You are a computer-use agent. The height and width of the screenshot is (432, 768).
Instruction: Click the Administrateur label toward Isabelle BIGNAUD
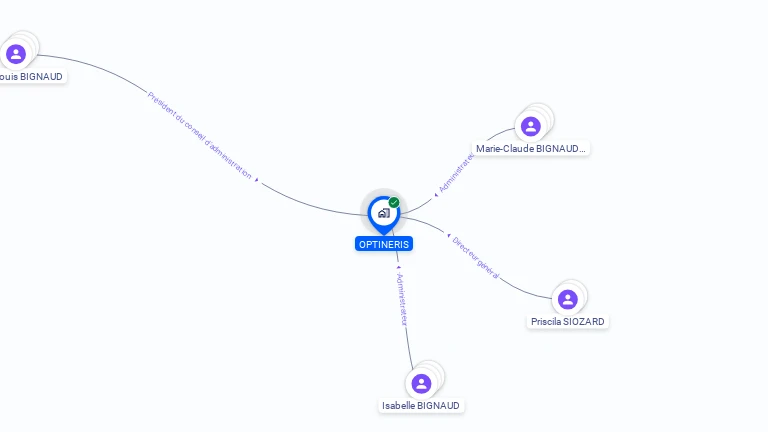pyautogui.click(x=402, y=300)
